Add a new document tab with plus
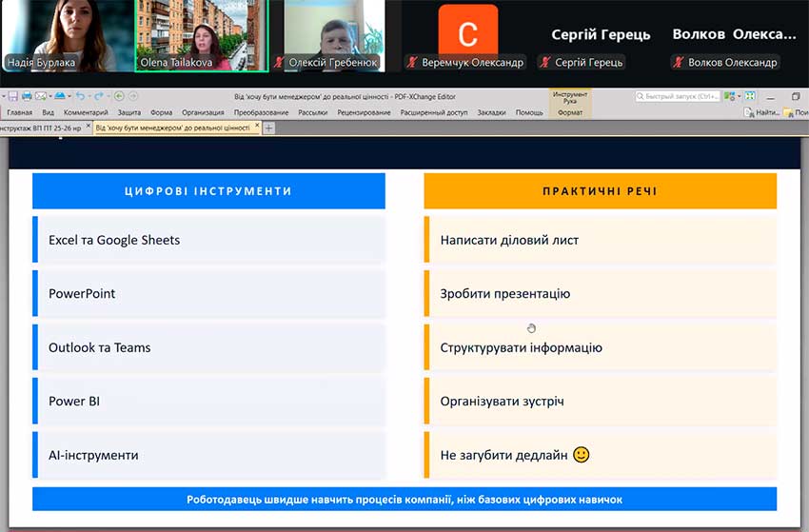Screen dimensions: 809x532 (268, 128)
